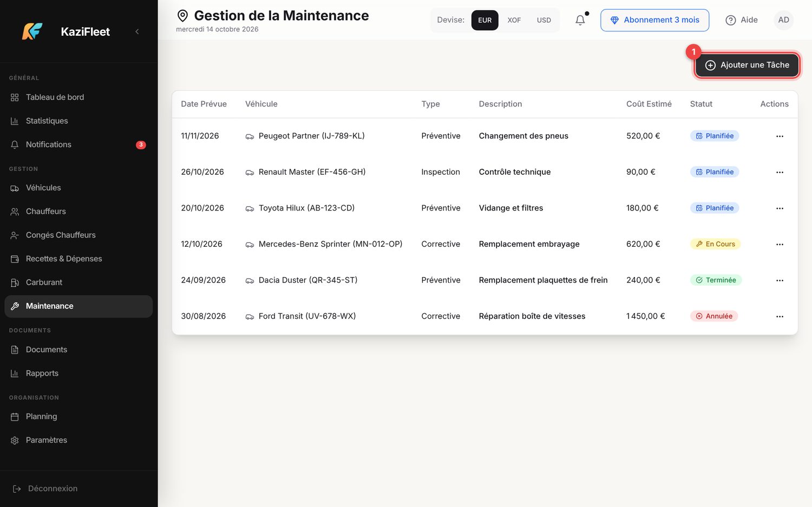The height and width of the screenshot is (507, 812).
Task: Open Aide help
Action: 742,20
